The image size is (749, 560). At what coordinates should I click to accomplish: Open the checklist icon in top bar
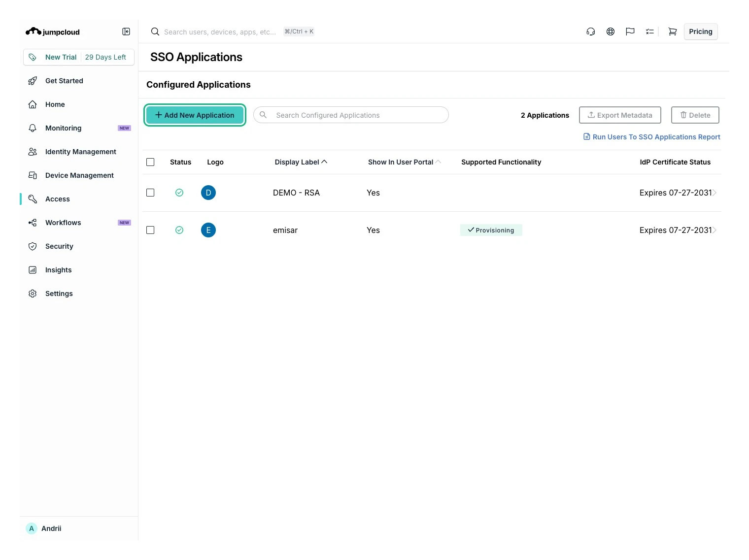coord(650,32)
